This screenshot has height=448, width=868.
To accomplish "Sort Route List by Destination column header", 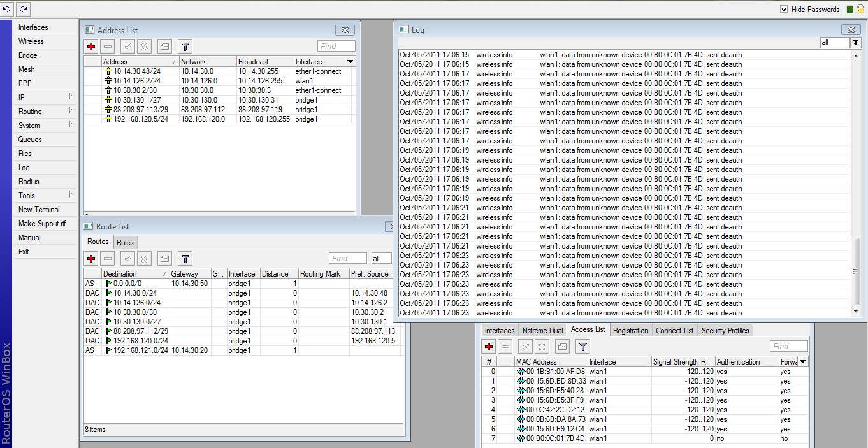I will (136, 274).
